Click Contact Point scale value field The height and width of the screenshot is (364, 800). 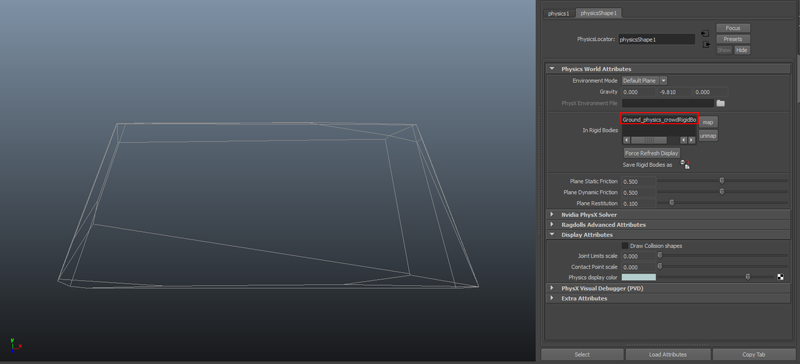[638, 267]
